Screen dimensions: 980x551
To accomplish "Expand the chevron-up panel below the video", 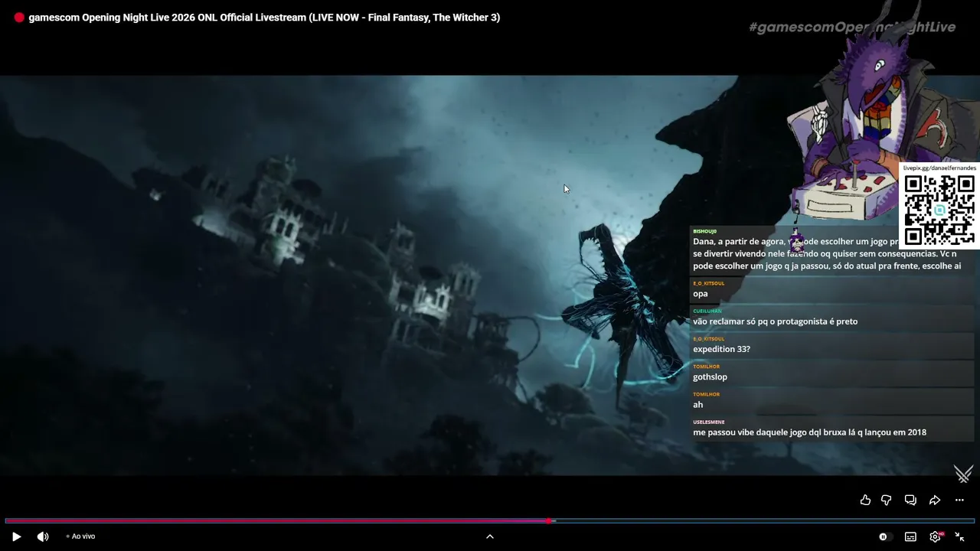I will click(x=490, y=536).
